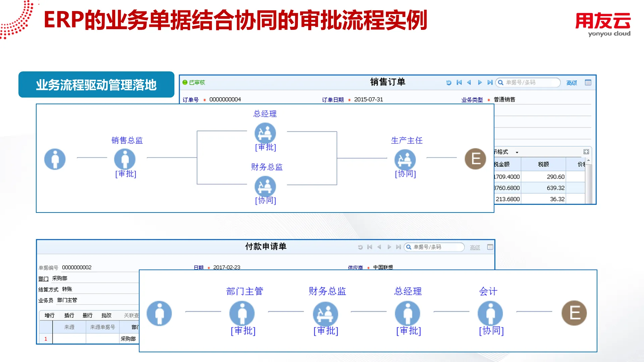Click 来源单据号 column header
644x362 pixels.
point(102,327)
